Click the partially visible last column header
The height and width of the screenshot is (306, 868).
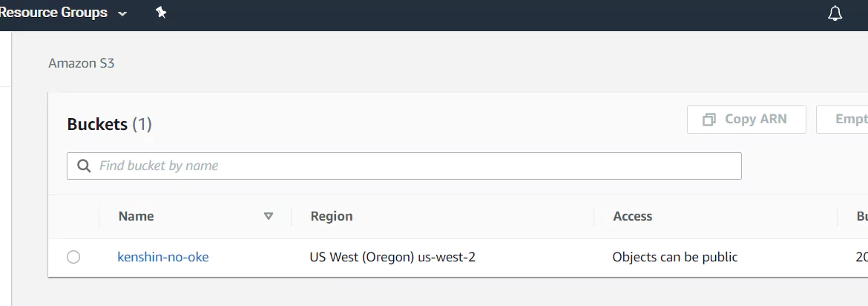click(862, 216)
